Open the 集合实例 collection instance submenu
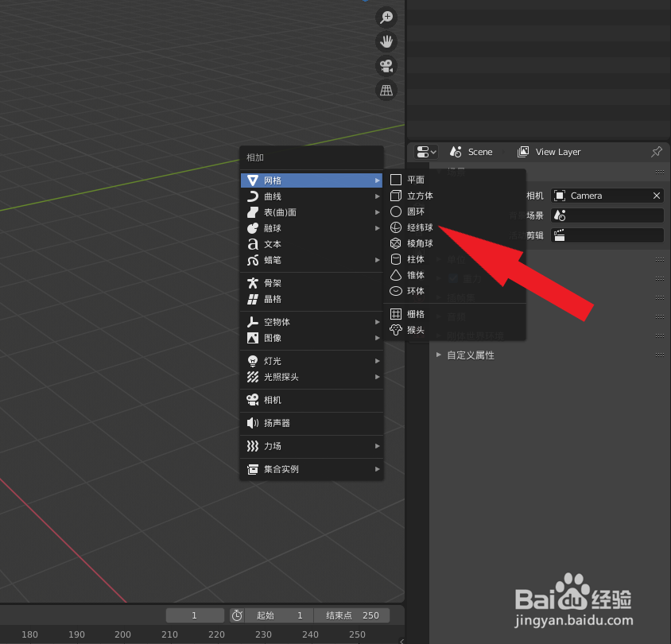Viewport: 671px width, 644px height. 312,469
